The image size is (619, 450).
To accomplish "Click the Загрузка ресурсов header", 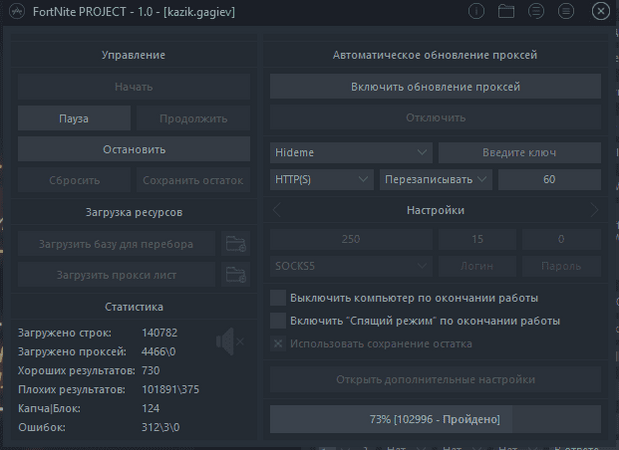I will [x=134, y=212].
